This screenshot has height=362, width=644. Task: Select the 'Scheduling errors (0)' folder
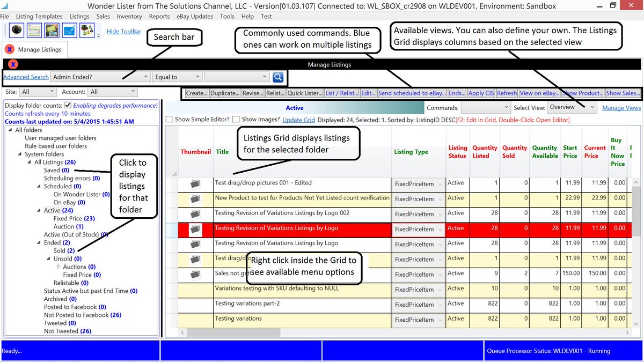point(72,179)
